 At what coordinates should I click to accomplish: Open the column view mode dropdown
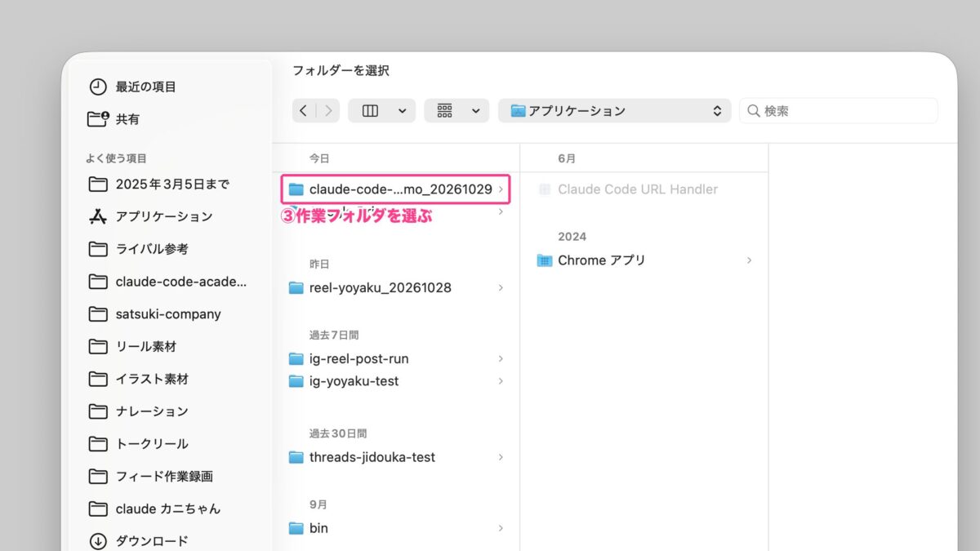[381, 111]
